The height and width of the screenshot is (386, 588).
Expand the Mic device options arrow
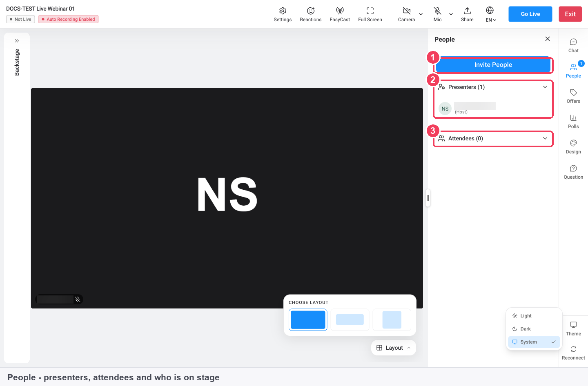451,14
